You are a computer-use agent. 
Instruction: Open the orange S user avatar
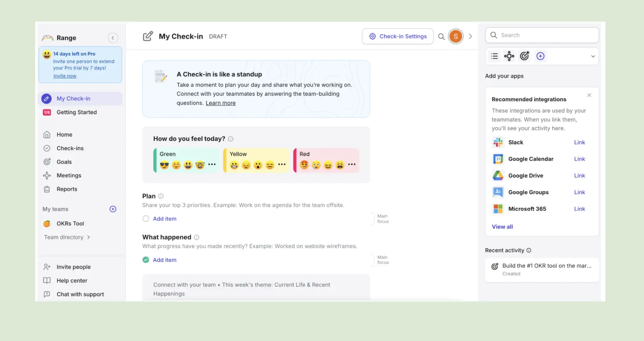point(456,37)
